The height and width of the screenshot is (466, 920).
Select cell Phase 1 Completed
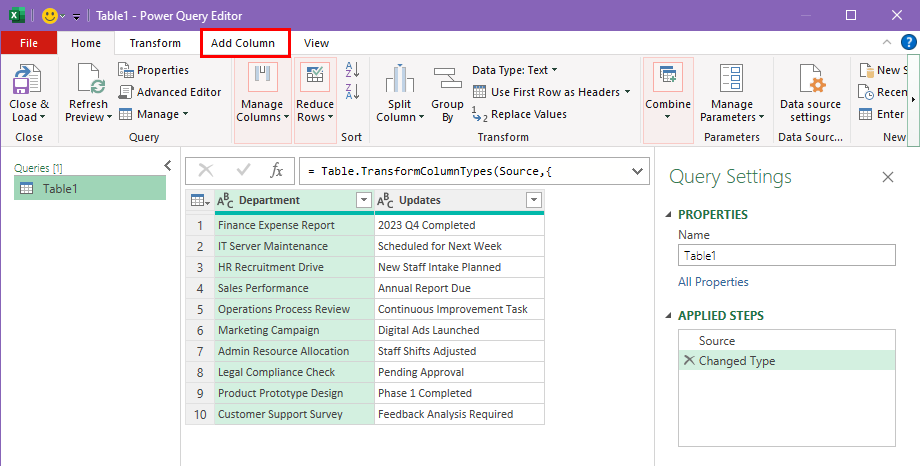tap(459, 393)
